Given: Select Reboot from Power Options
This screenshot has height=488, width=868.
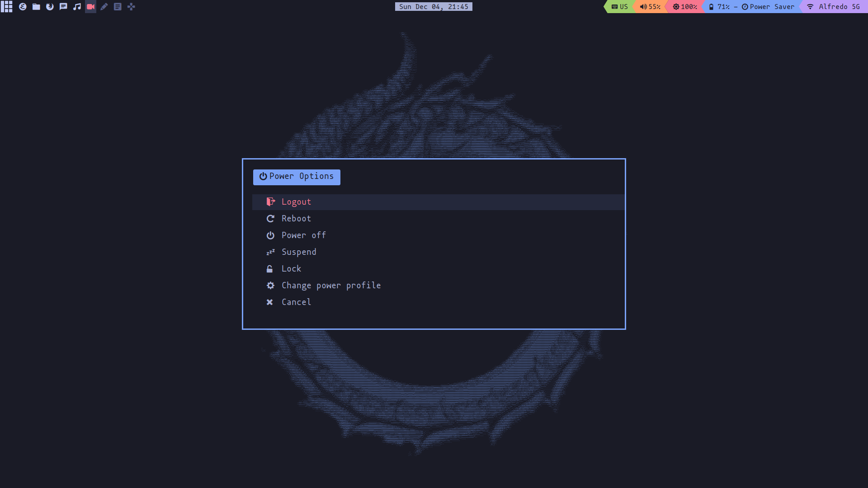Looking at the screenshot, I should coord(296,218).
